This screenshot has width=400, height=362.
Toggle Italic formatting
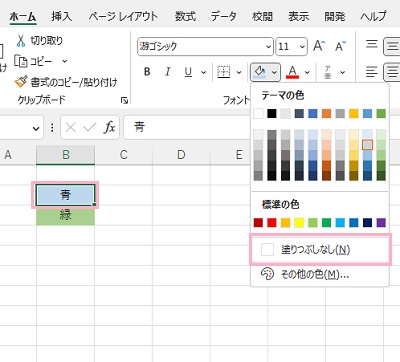click(168, 72)
